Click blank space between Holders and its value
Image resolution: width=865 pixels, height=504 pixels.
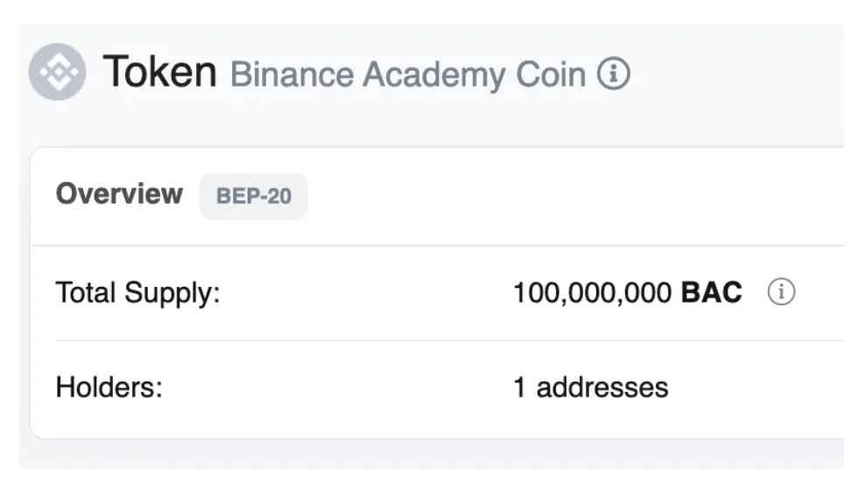point(338,387)
